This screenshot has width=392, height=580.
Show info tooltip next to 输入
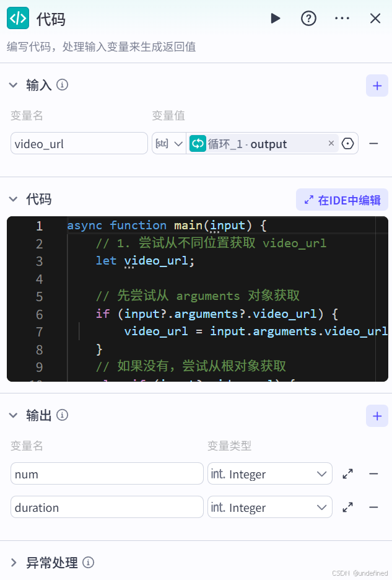point(62,85)
